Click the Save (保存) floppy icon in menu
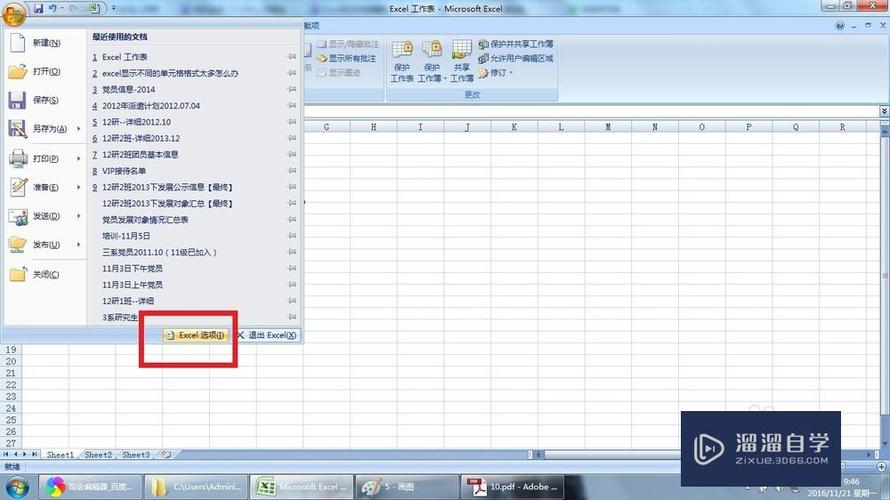The image size is (890, 500). tap(17, 100)
